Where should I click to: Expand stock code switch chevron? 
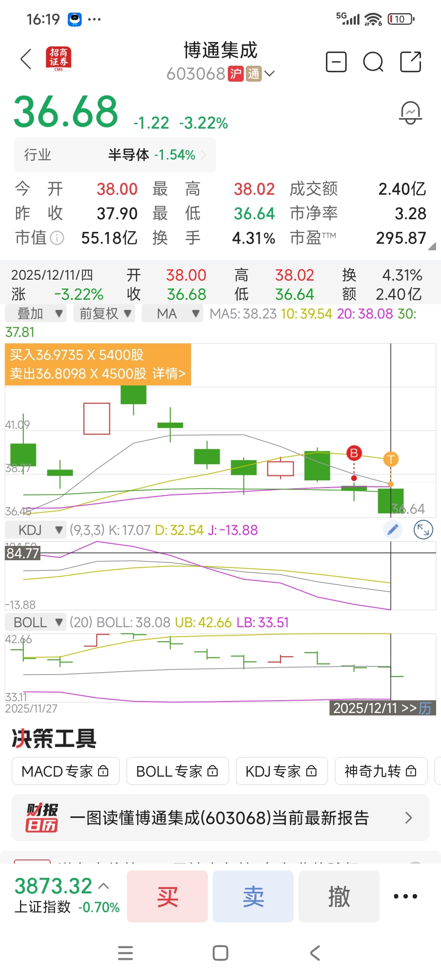(269, 73)
